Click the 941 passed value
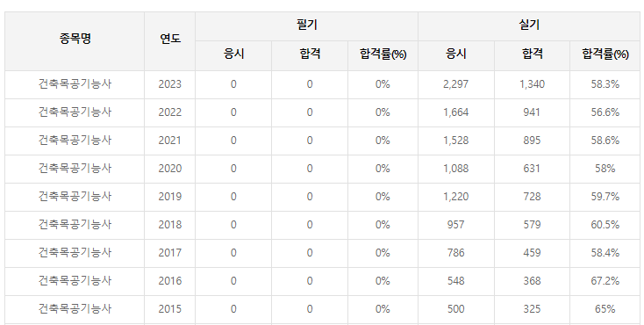The image size is (644, 325). tap(532, 112)
